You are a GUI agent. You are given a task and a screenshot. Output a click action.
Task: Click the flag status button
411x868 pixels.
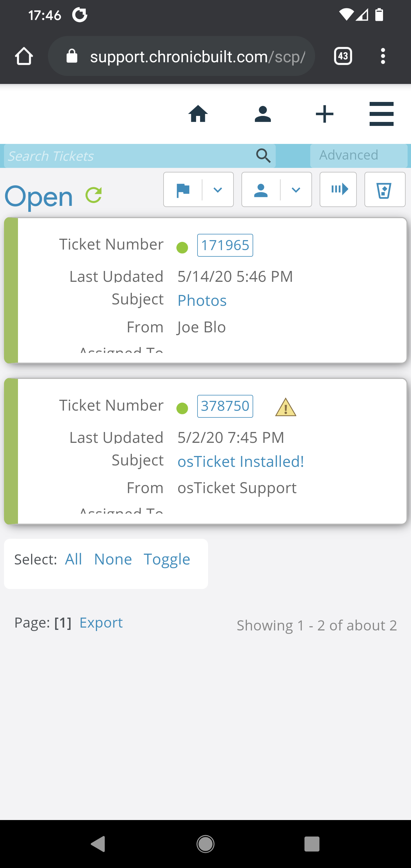coord(183,190)
